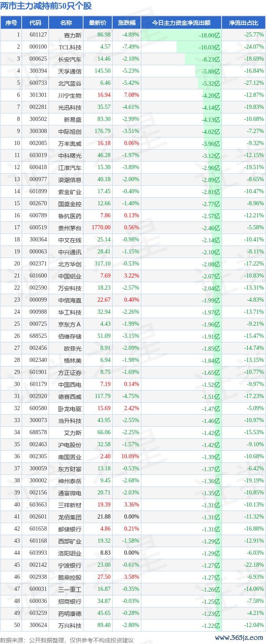Select stock name 浪潮信息
This screenshot has height=644, width=266.
(70, 179)
